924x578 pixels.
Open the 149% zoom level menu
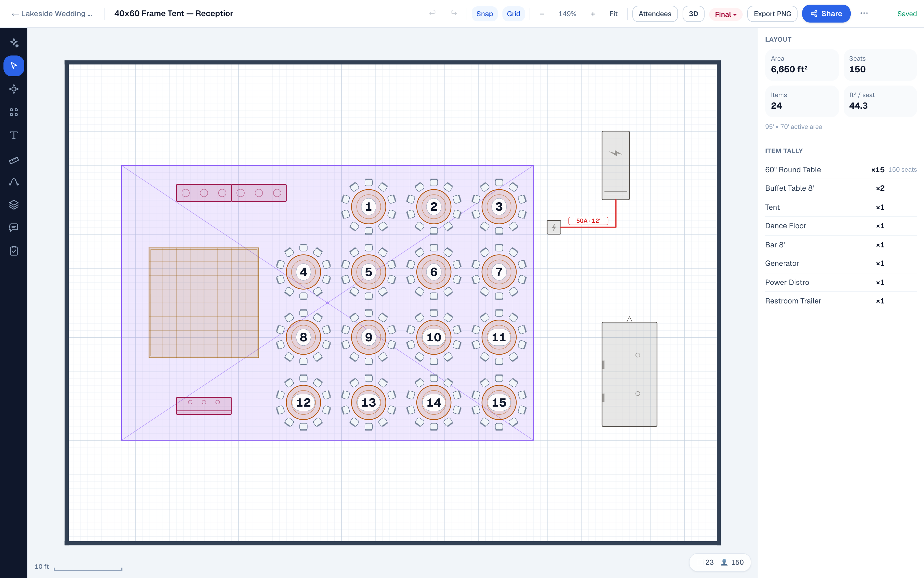pos(567,14)
